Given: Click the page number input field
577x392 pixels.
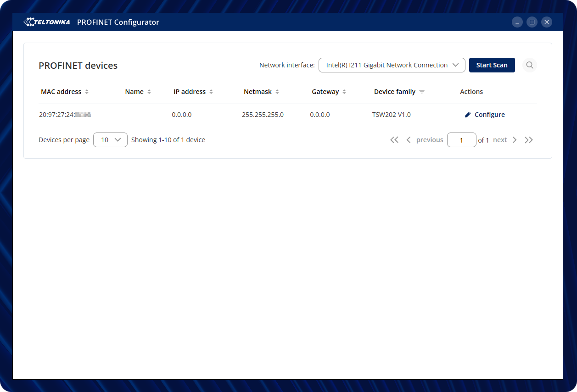Looking at the screenshot, I should 461,140.
